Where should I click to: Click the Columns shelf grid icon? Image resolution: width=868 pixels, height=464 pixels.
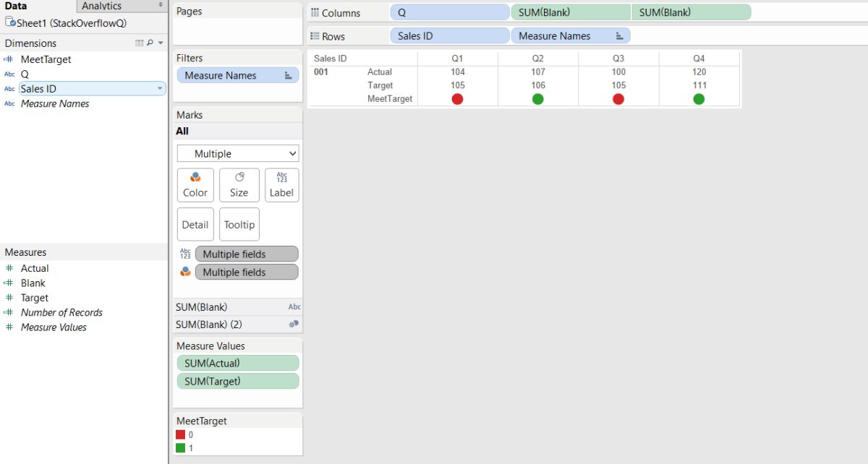(x=315, y=13)
